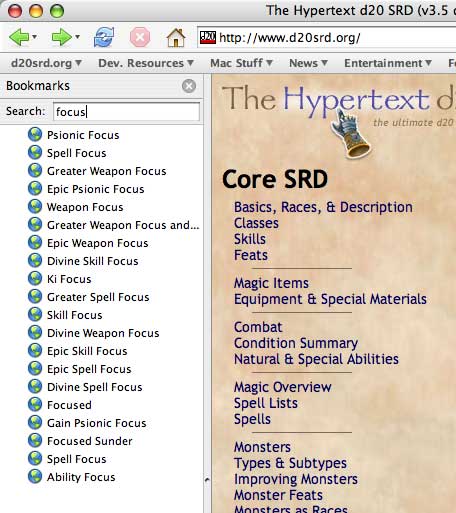Image resolution: width=456 pixels, height=513 pixels.
Task: Open the Monster Feats link
Action: coord(278,495)
